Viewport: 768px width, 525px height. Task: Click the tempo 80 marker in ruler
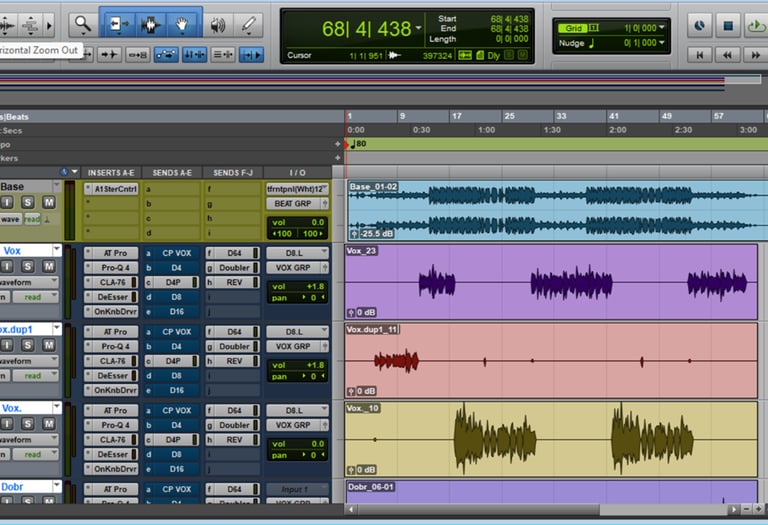[359, 144]
